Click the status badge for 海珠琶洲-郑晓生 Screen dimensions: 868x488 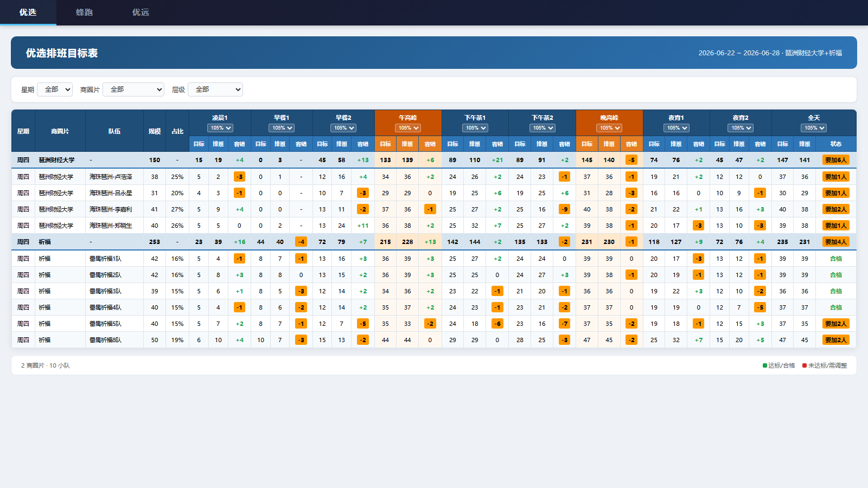(836, 226)
